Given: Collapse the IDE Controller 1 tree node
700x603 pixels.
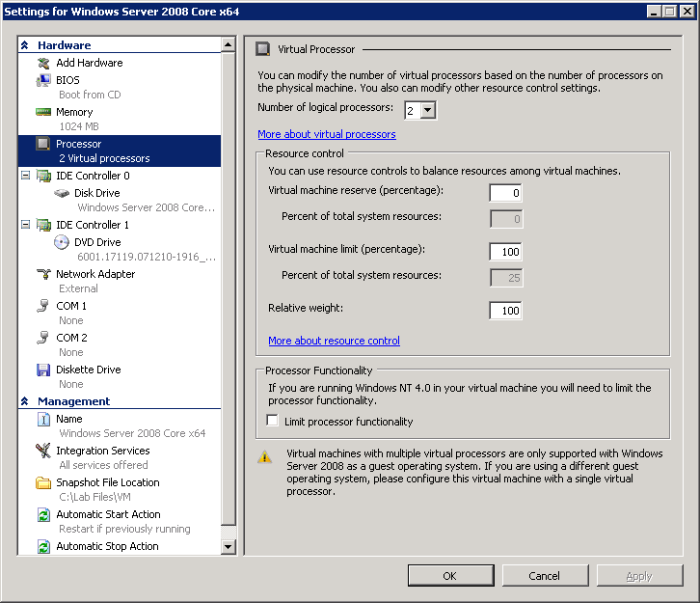Looking at the screenshot, I should (25, 225).
